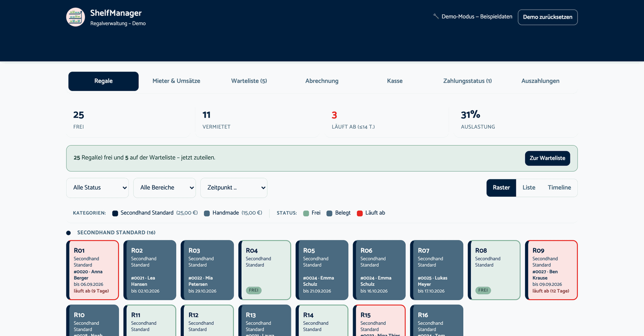Screen dimensions: 644x336
Task: Open shelf card R01 Anna Berger
Action: (x=93, y=270)
